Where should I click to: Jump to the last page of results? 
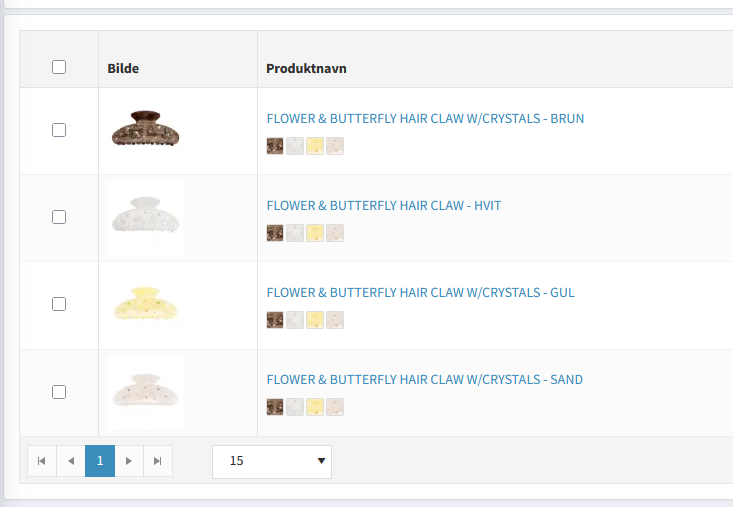coord(158,461)
